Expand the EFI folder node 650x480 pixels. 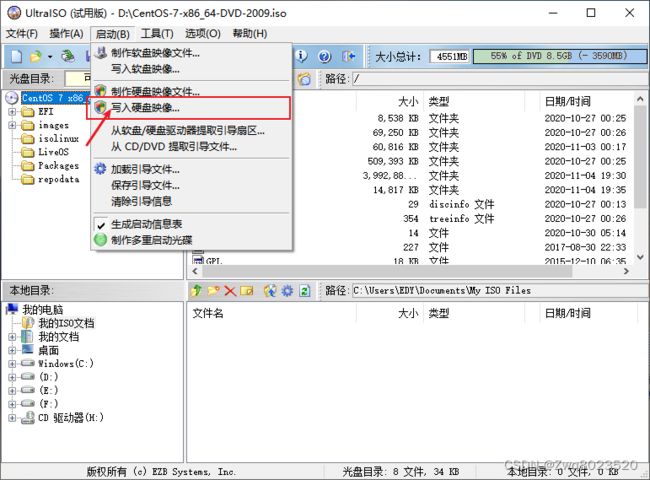tap(12, 112)
